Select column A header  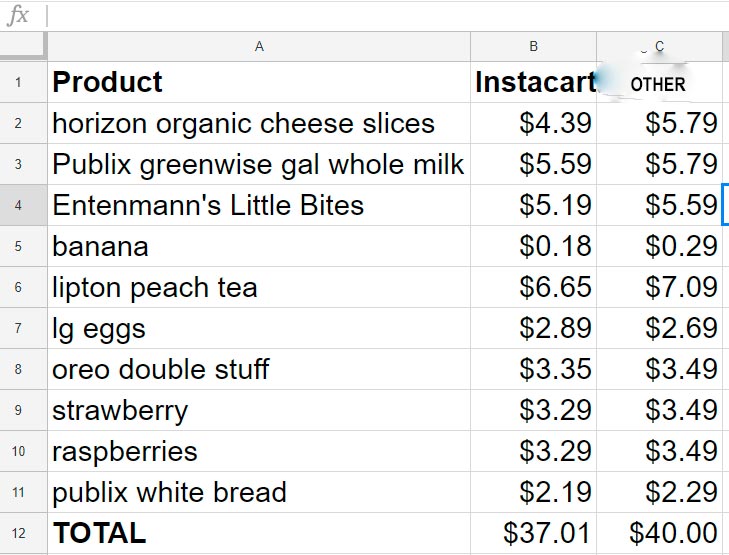pos(259,46)
